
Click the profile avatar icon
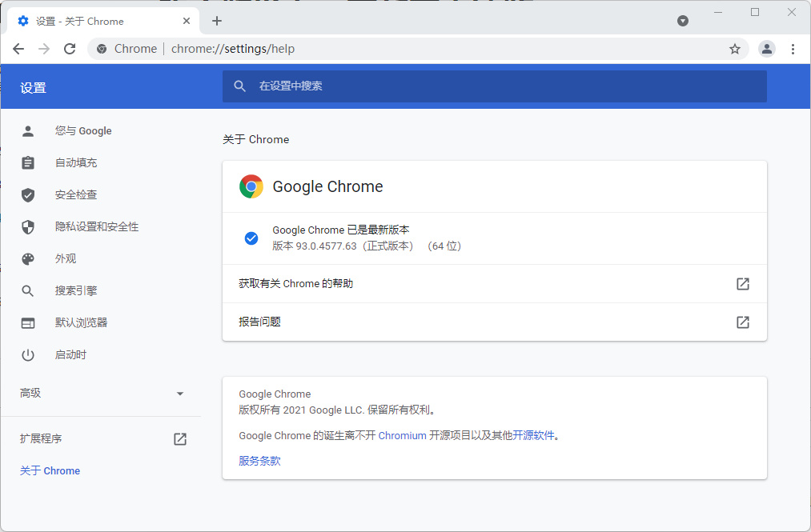(767, 49)
